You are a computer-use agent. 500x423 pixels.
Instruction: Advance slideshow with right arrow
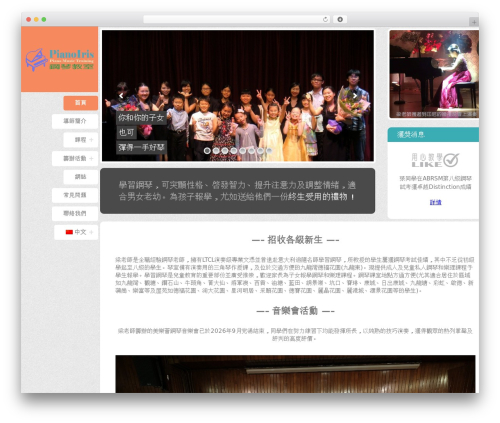pos(355,96)
